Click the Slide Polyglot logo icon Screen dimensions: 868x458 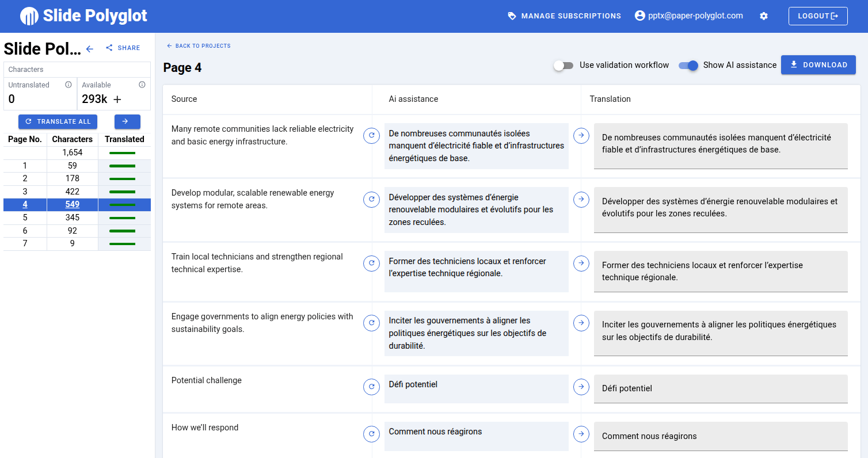[29, 16]
